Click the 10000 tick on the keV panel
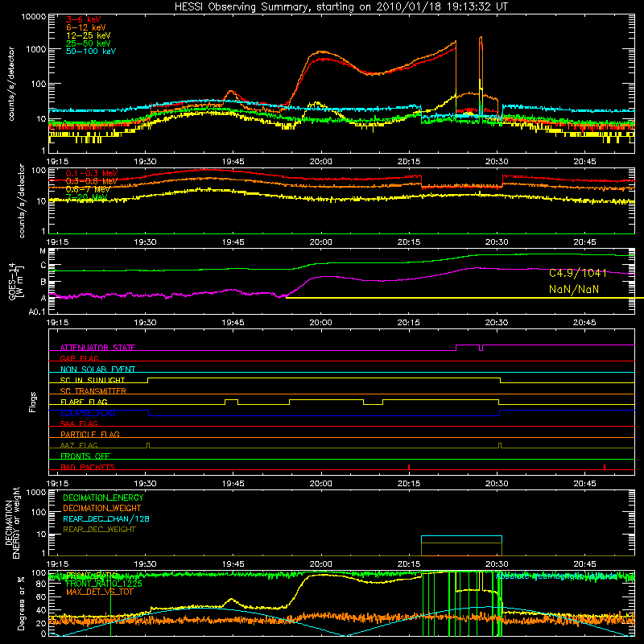Viewport: 644px width, 644px height. pos(34,16)
